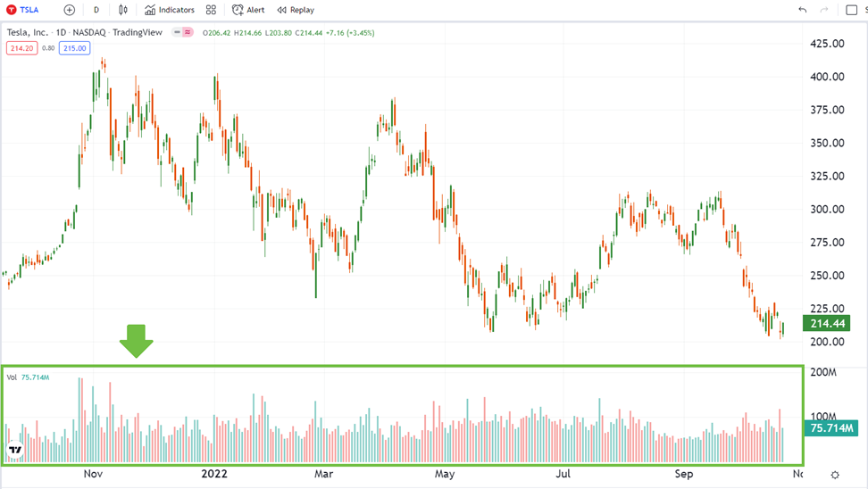Open the Indicators dialog

(x=170, y=10)
